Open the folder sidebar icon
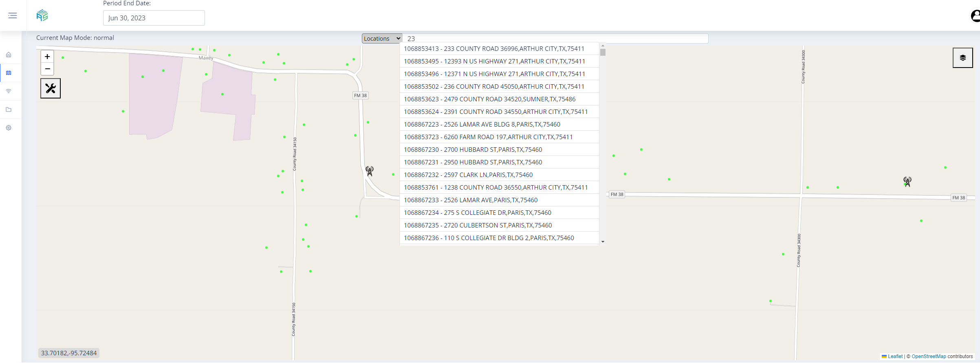Image resolution: width=980 pixels, height=363 pixels. tap(9, 109)
